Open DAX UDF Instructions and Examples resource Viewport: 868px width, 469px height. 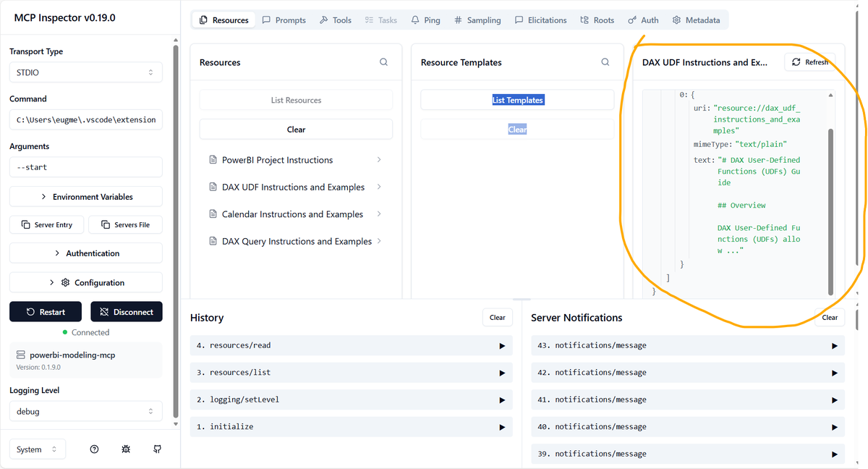(x=296, y=187)
